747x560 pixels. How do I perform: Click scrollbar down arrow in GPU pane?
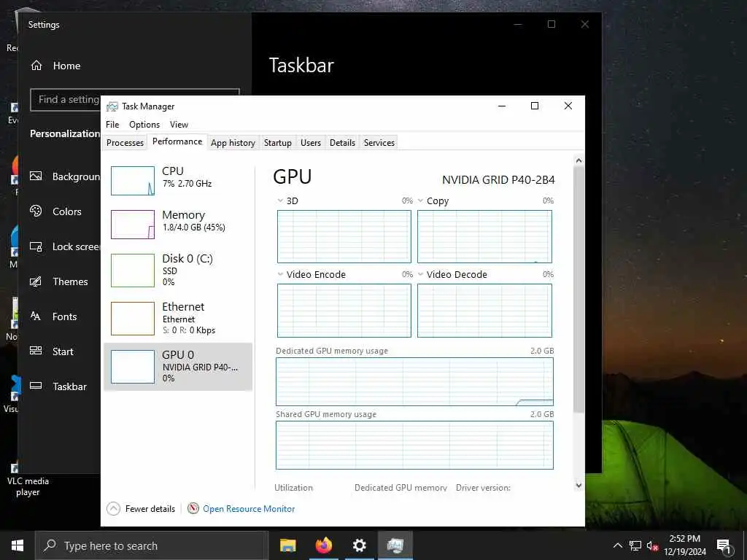tap(578, 485)
